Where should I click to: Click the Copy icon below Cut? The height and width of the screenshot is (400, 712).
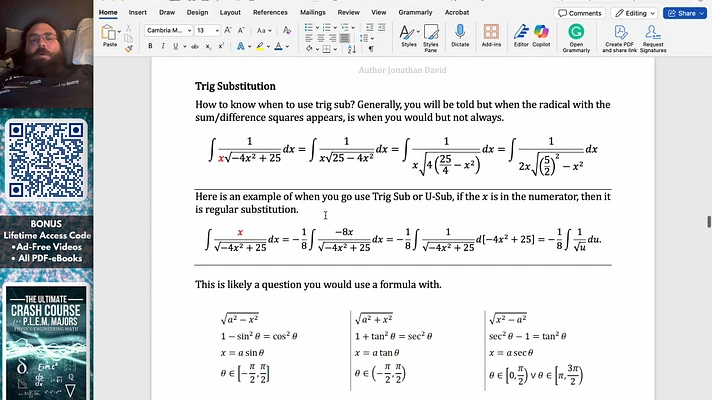[x=129, y=38]
